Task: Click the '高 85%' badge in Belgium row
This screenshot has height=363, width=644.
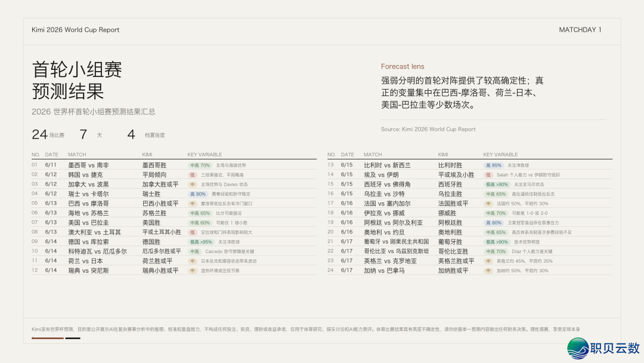Action: click(494, 165)
